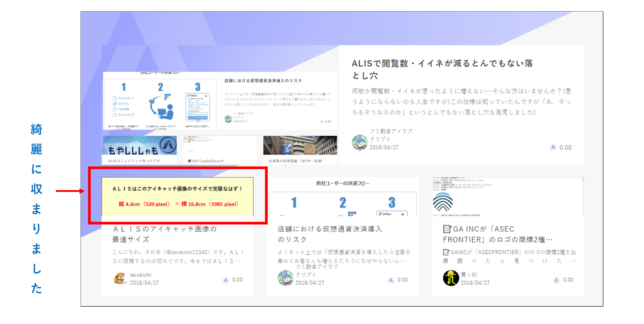Click the author avatar in the ALISで閲覧数 article card

(x=360, y=142)
